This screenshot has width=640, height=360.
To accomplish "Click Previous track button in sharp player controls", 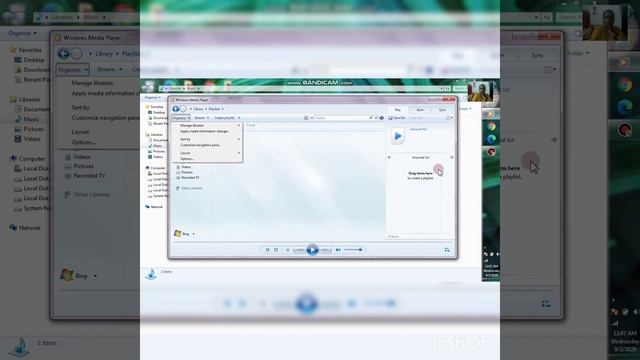I will [x=300, y=250].
